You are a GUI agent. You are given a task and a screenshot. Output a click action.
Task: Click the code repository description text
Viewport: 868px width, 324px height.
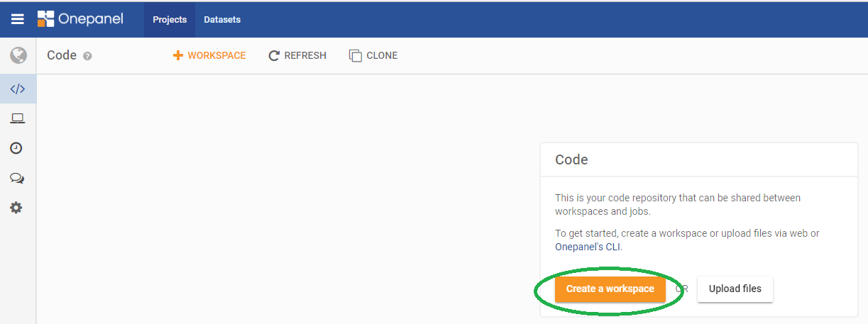point(677,204)
